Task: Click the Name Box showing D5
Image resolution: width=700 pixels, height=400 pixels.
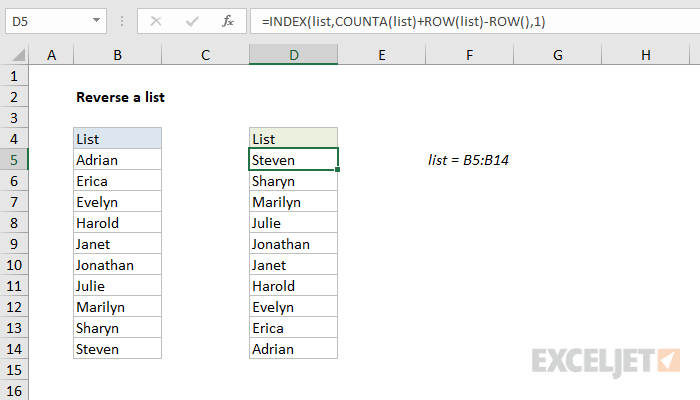Action: click(x=56, y=21)
